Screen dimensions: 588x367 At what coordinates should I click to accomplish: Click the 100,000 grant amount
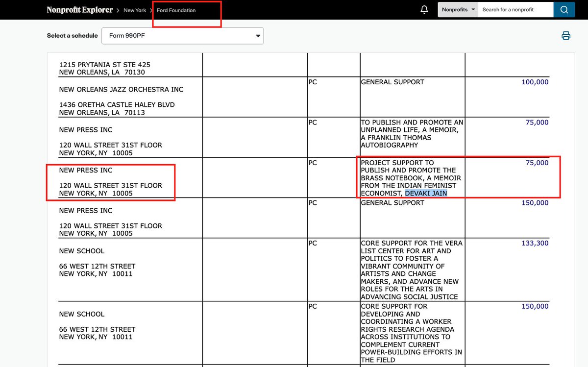tap(535, 82)
